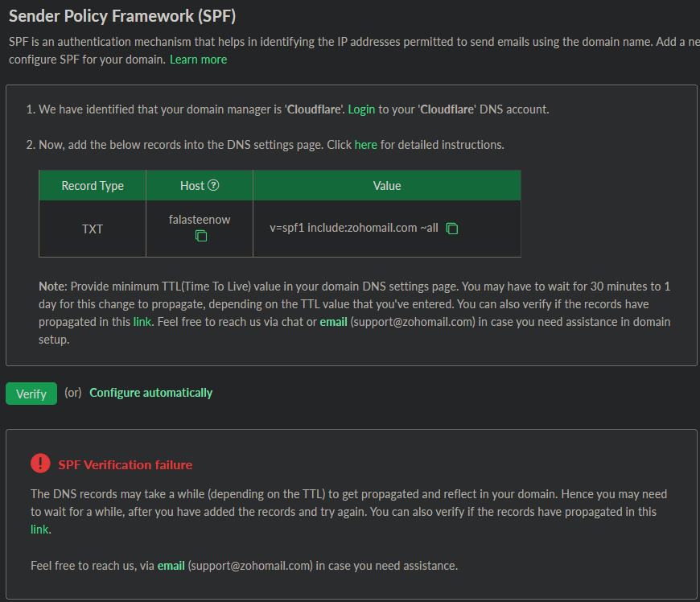The image size is (700, 602).
Task: Click the email link in the Note
Action: (x=333, y=322)
